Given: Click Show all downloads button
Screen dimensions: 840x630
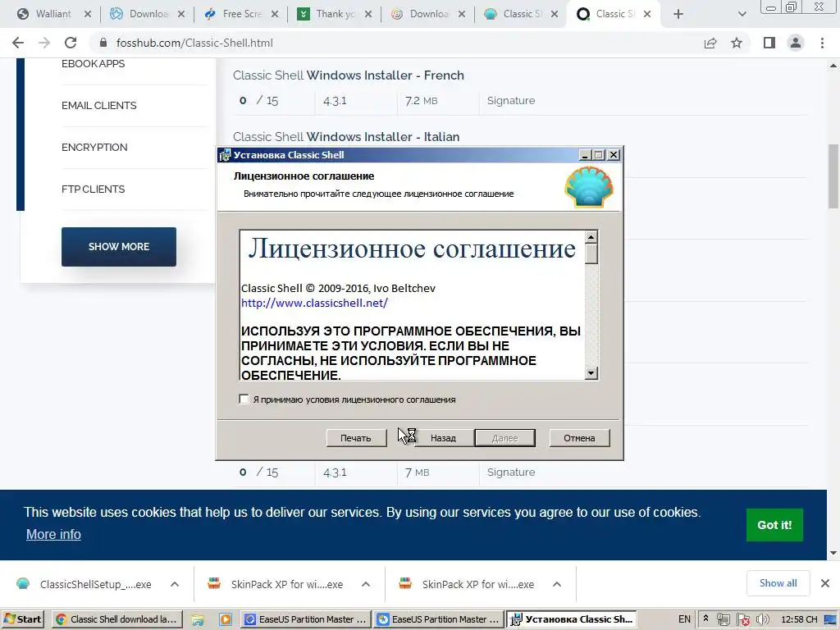Looking at the screenshot, I should click(x=778, y=583).
